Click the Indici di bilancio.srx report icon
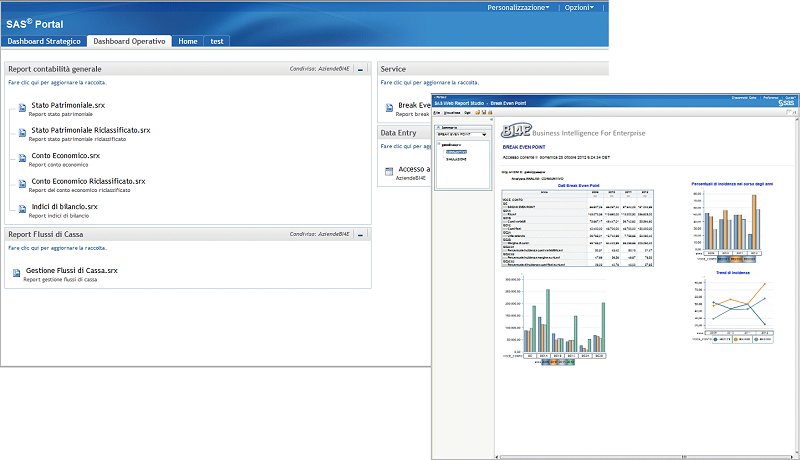 (22, 209)
